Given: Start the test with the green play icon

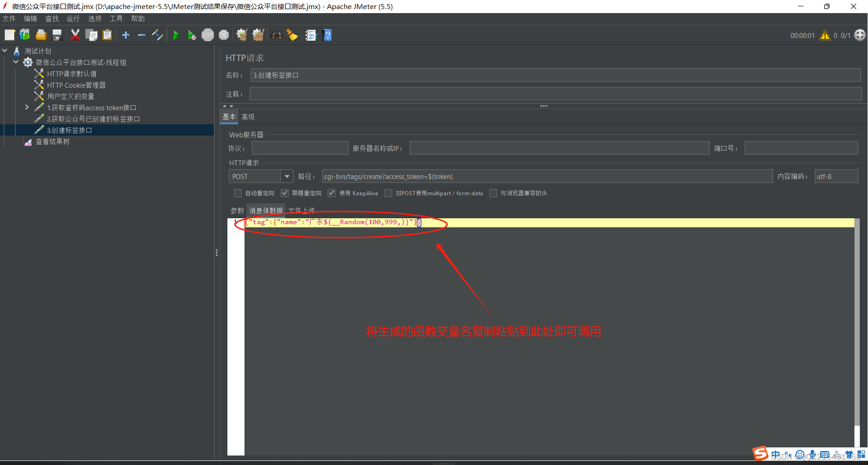Looking at the screenshot, I should point(176,35).
